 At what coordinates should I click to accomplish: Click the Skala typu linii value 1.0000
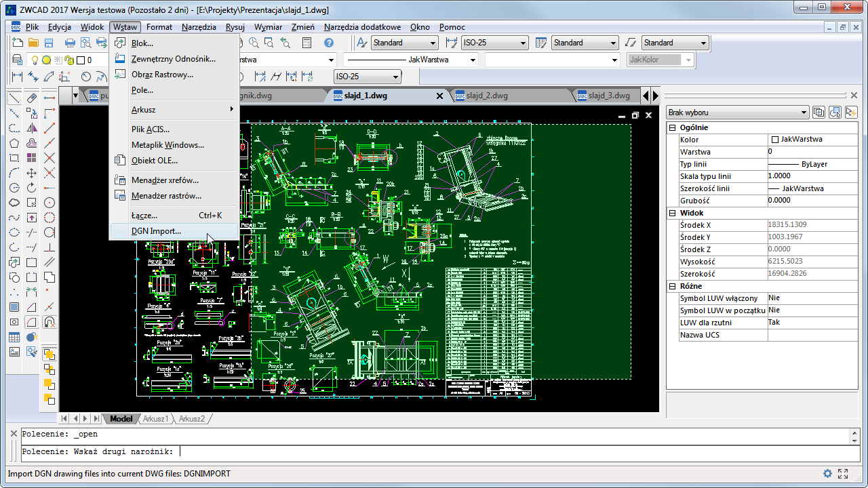click(812, 176)
